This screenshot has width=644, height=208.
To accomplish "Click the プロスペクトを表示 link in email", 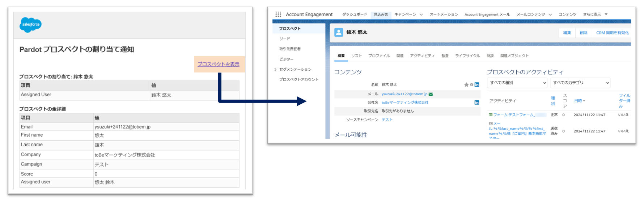I will (x=219, y=64).
